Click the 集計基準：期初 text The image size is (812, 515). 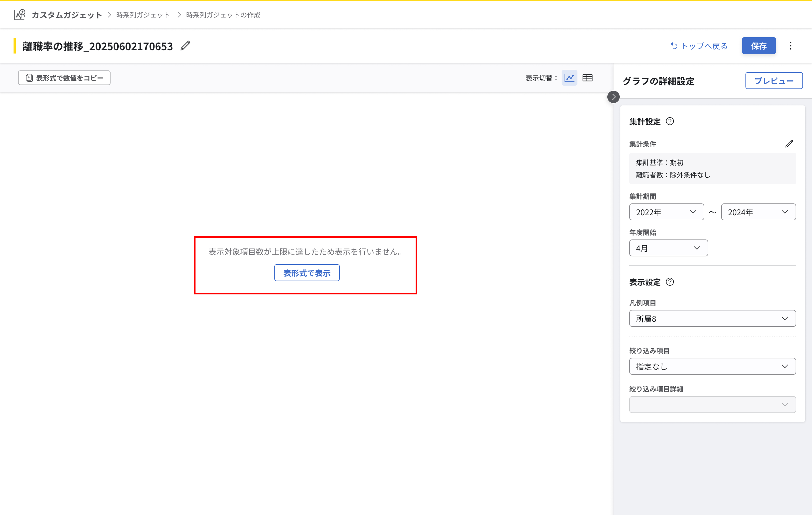(x=660, y=163)
